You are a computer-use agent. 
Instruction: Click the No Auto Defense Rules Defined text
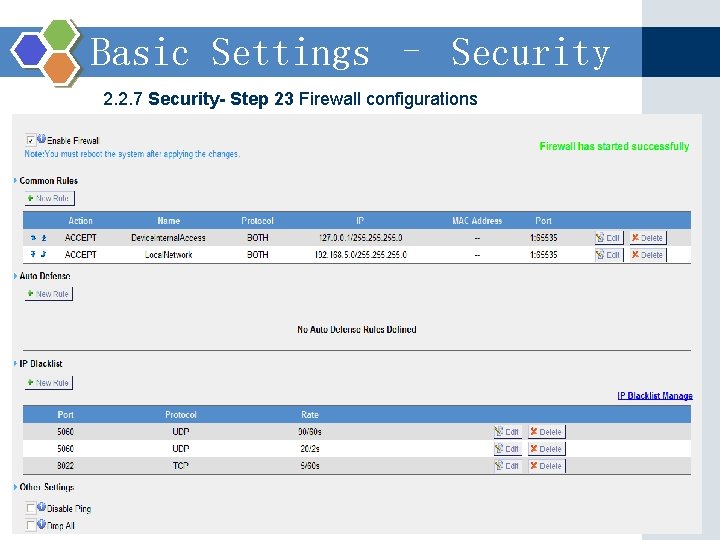coord(357,329)
